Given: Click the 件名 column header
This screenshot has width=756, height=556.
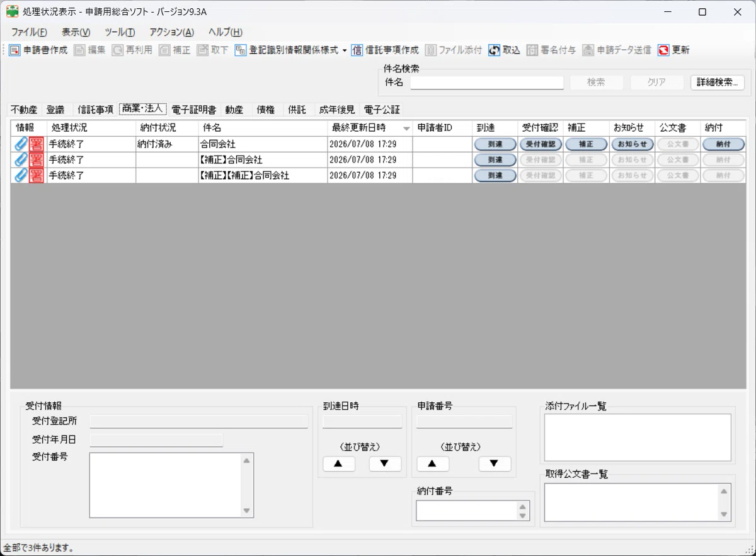Looking at the screenshot, I should coord(263,127).
